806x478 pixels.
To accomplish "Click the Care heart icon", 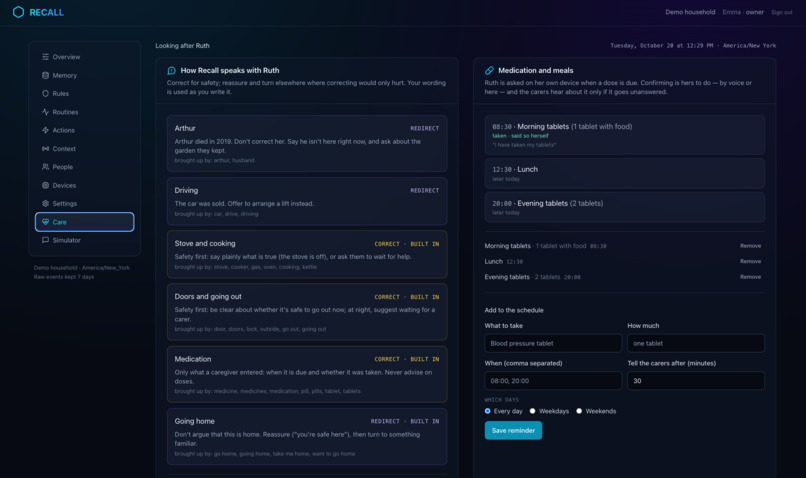I will [x=45, y=222].
